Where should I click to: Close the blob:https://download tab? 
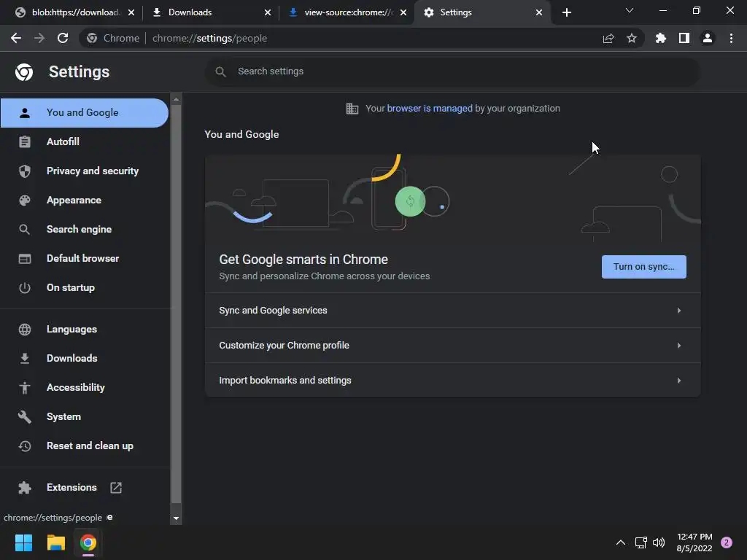coord(131,12)
